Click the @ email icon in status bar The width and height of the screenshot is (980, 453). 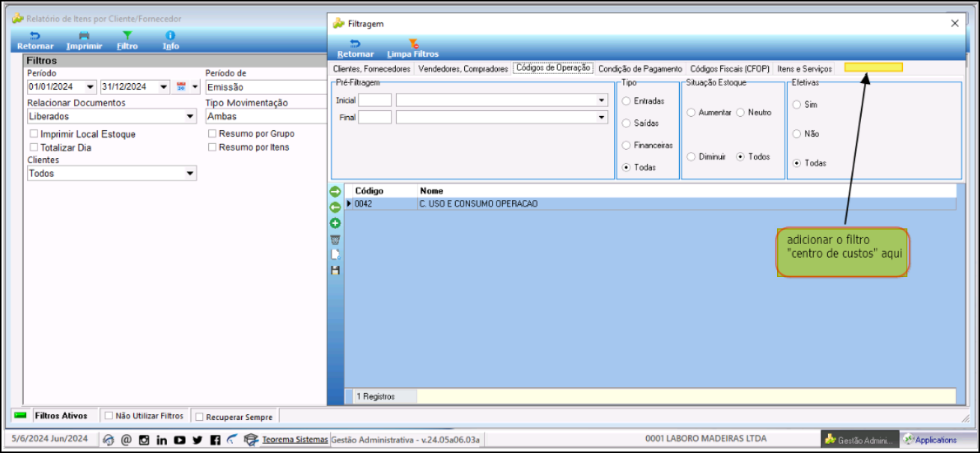point(127,440)
